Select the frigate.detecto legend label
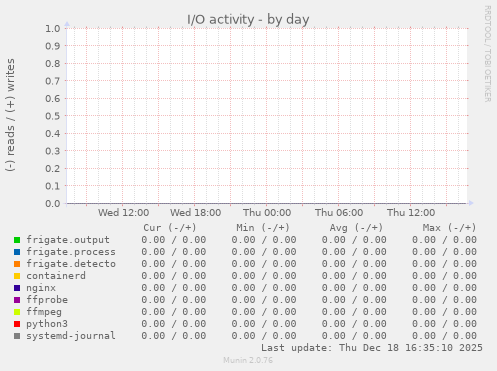497x371 pixels. 71,264
